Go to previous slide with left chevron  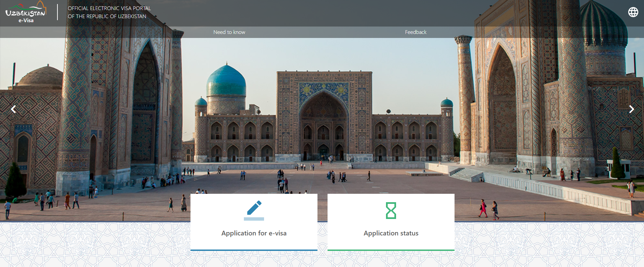point(13,109)
